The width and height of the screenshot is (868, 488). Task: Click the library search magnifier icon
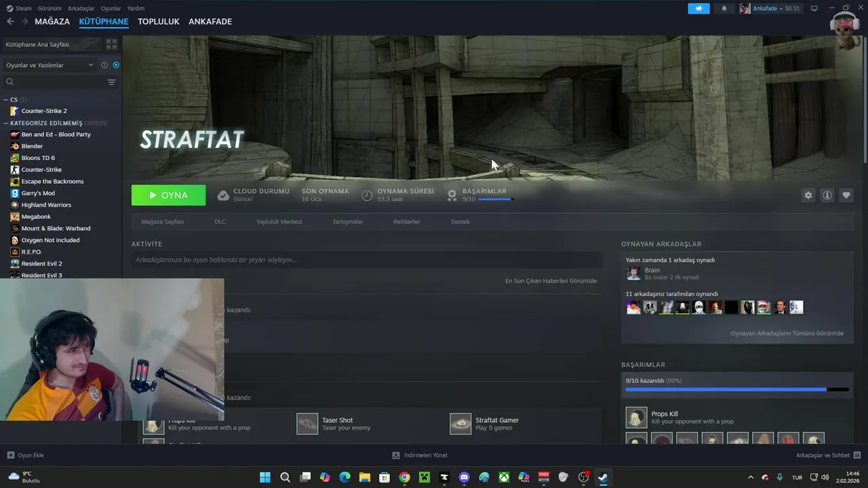point(9,82)
